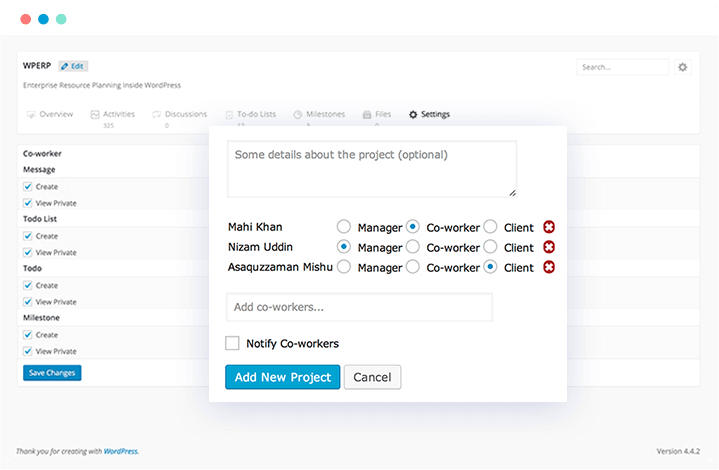Uncheck Create under Todo
The image size is (719, 470).
tap(28, 285)
